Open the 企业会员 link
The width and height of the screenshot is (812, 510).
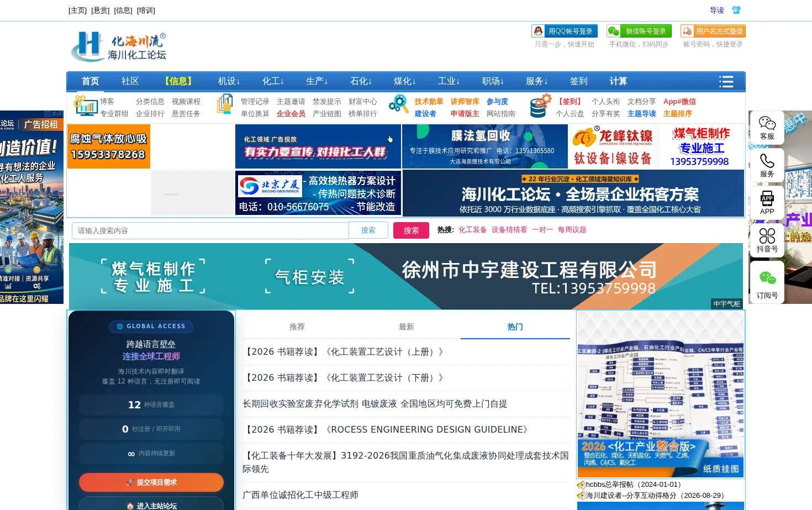pos(291,114)
